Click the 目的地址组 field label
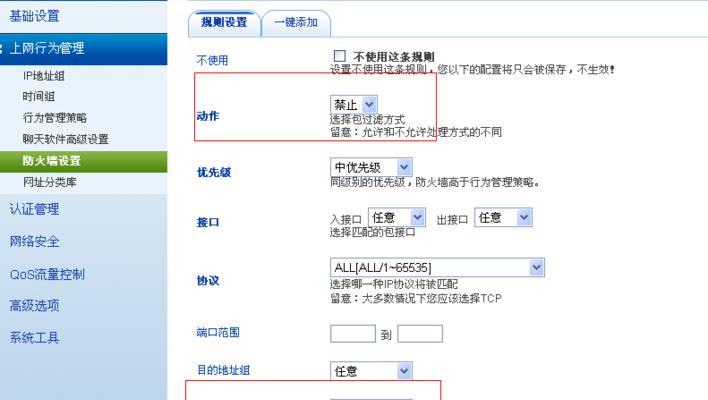The image size is (708, 400). point(223,370)
